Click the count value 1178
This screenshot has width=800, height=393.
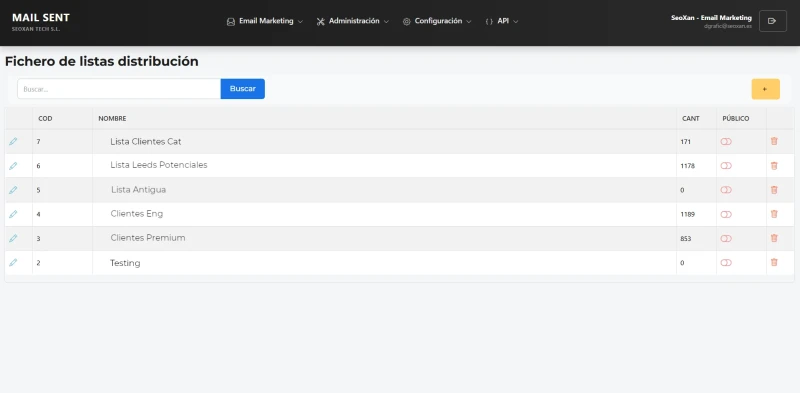(x=688, y=166)
